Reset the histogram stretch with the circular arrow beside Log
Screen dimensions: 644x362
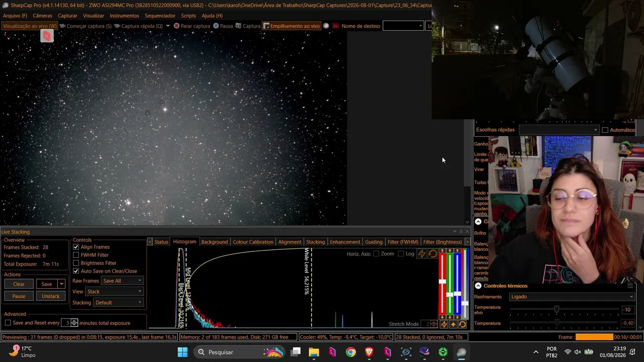(433, 254)
